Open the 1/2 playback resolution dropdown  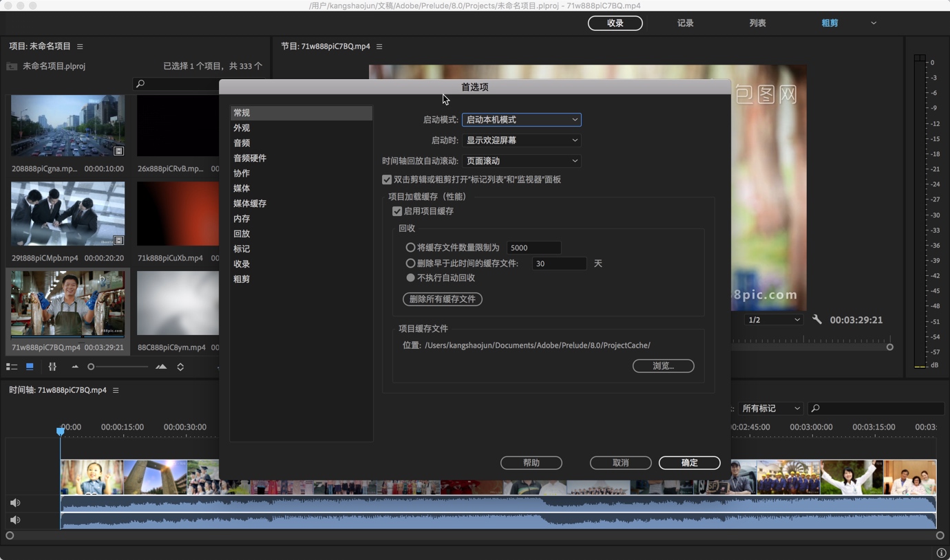(772, 319)
